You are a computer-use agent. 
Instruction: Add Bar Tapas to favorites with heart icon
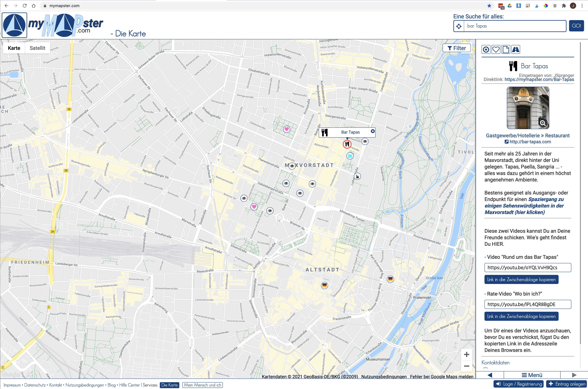click(496, 50)
